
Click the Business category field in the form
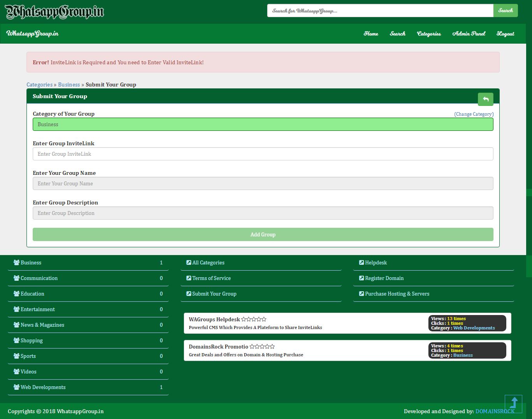coord(263,124)
